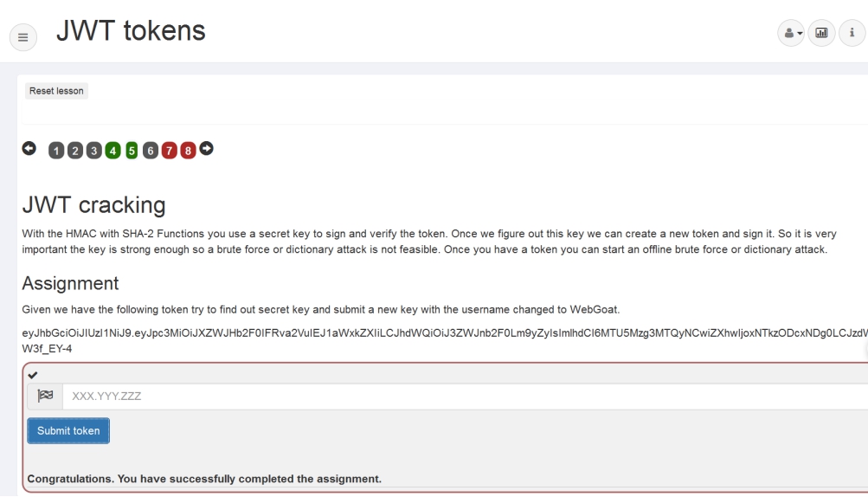Open the report card chart icon

821,33
